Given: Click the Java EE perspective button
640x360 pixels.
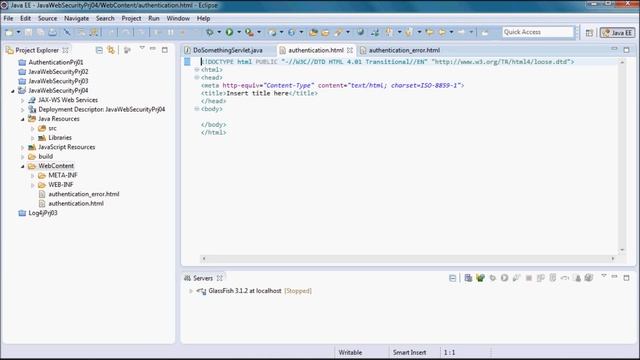Looking at the screenshot, I should 618,33.
